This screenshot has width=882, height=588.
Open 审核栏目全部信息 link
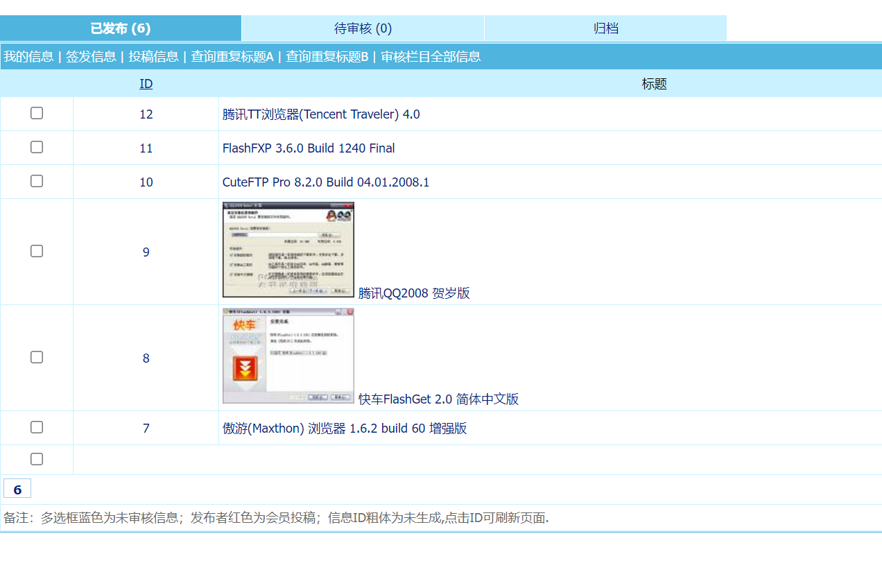pyautogui.click(x=431, y=57)
